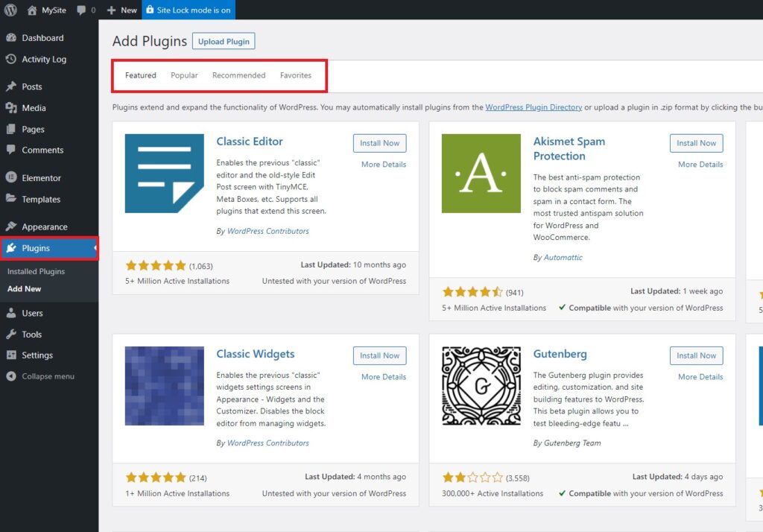The height and width of the screenshot is (532, 763).
Task: Click the Add Plugins page heading
Action: (149, 42)
